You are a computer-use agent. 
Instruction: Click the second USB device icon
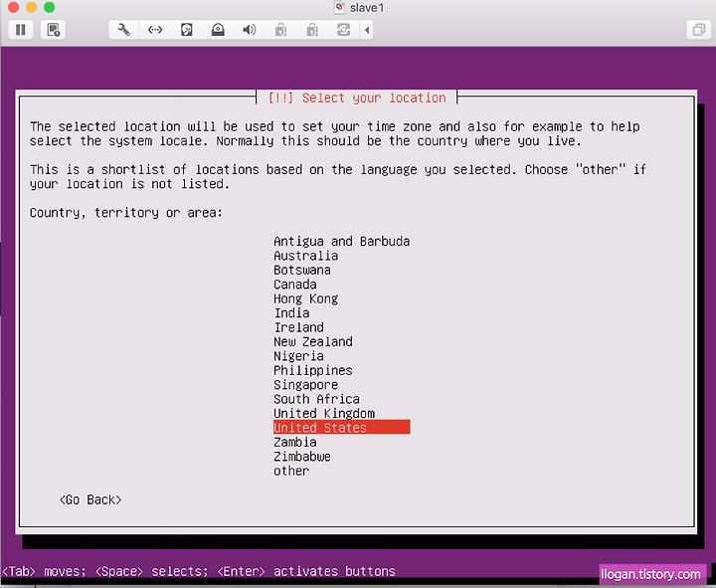click(312, 30)
